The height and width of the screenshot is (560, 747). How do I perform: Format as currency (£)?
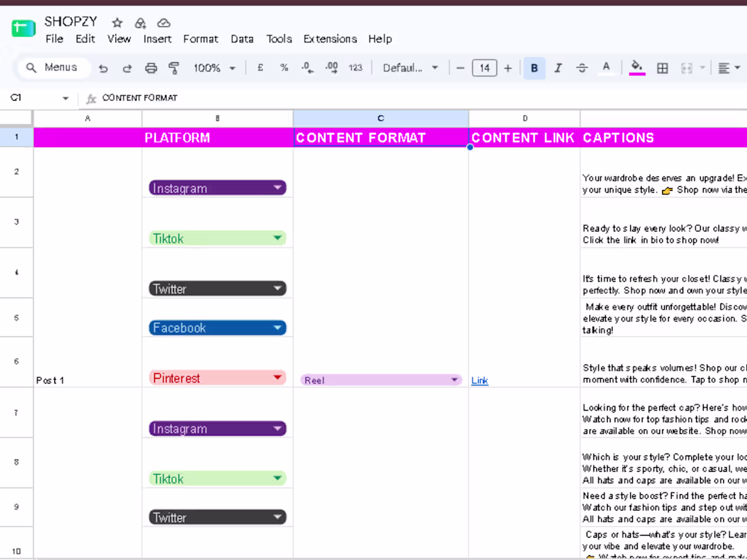coord(260,68)
